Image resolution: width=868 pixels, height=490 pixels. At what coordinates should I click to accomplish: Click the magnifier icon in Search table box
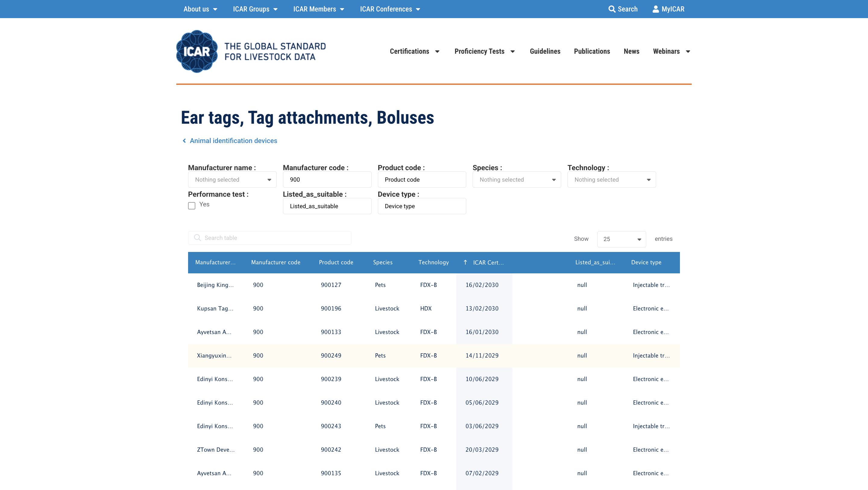tap(197, 238)
